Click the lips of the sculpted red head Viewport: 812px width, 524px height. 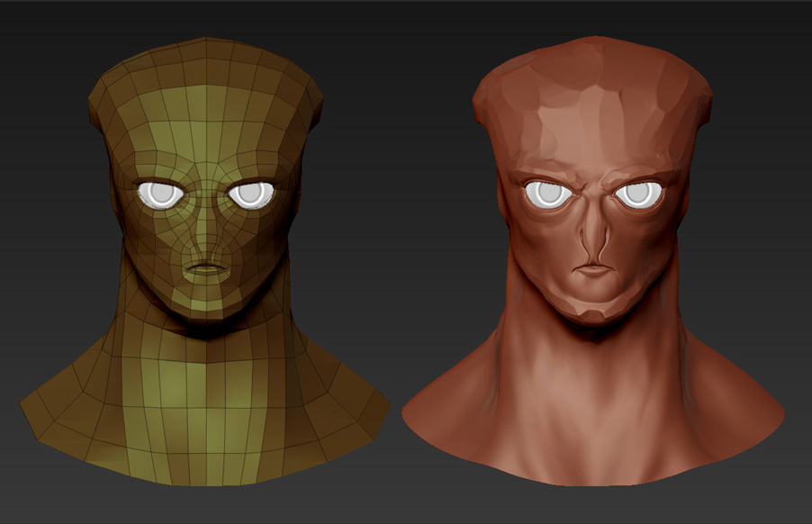(594, 271)
